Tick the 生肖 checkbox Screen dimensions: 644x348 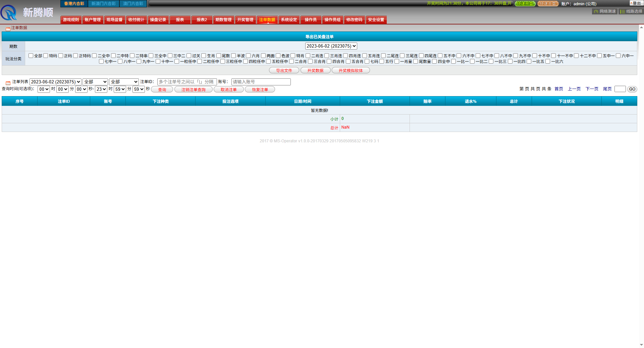coord(204,56)
